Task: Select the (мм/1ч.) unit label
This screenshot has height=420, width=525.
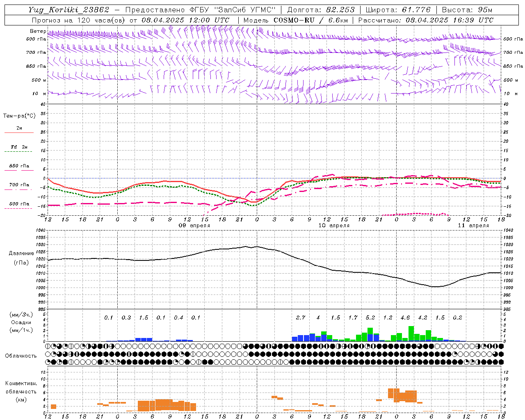Action: (21, 330)
